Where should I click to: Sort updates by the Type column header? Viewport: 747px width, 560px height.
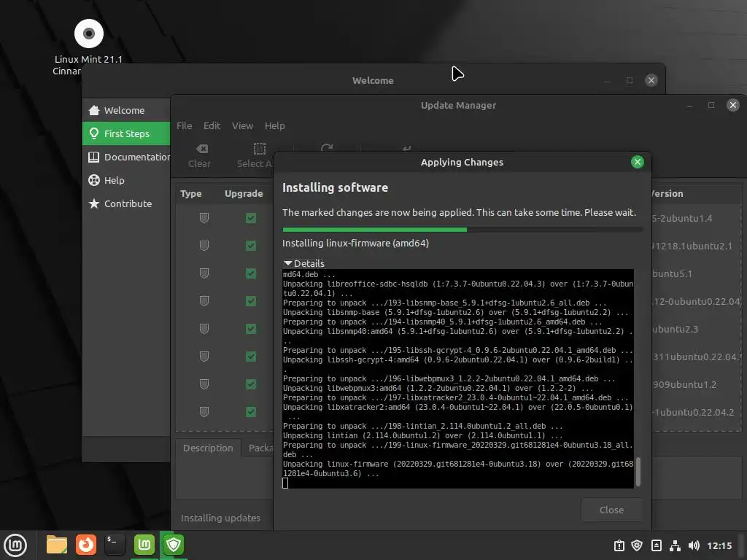tap(191, 194)
